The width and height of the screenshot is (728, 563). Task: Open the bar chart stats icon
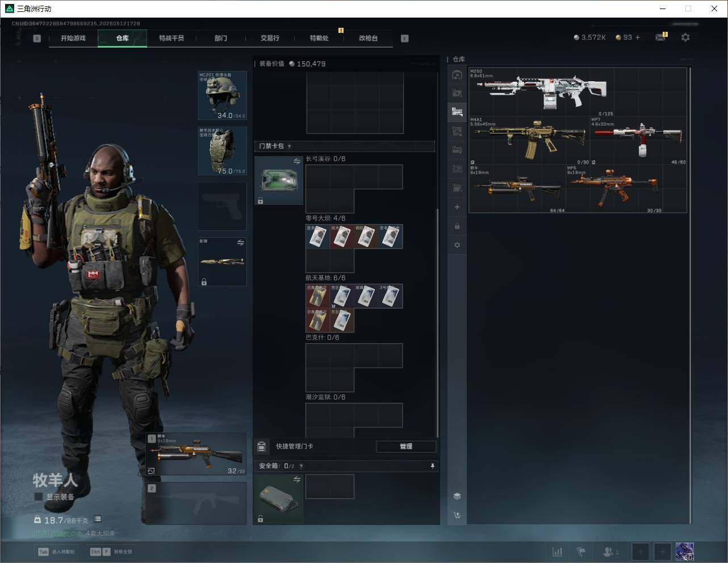click(558, 552)
